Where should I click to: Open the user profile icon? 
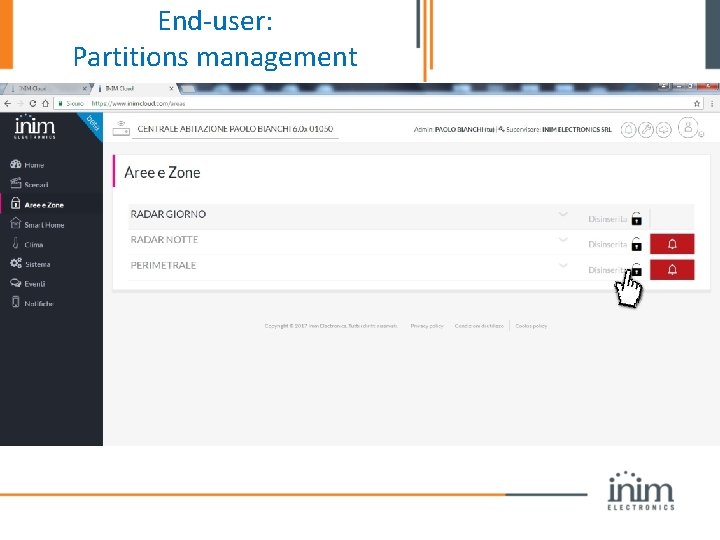(x=688, y=128)
